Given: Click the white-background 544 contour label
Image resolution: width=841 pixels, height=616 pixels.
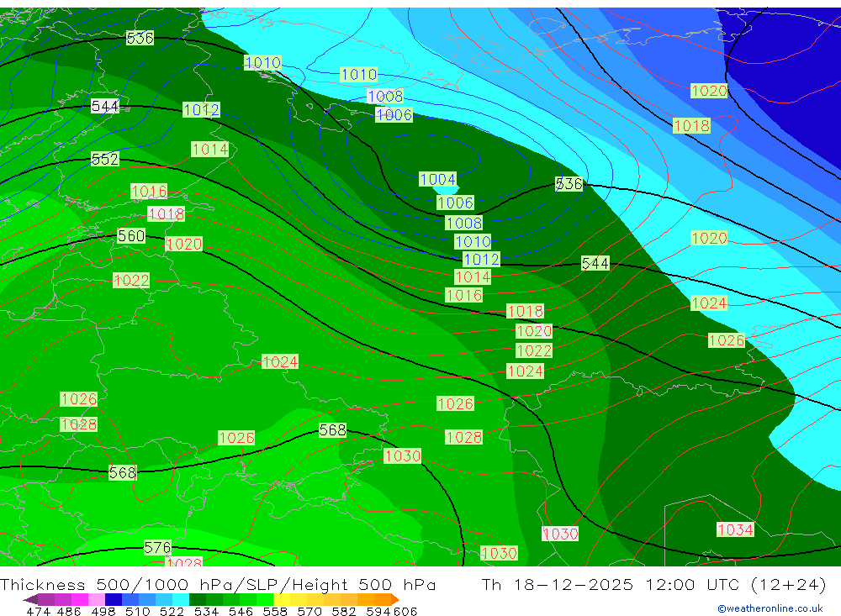Looking at the screenshot, I should tap(104, 106).
